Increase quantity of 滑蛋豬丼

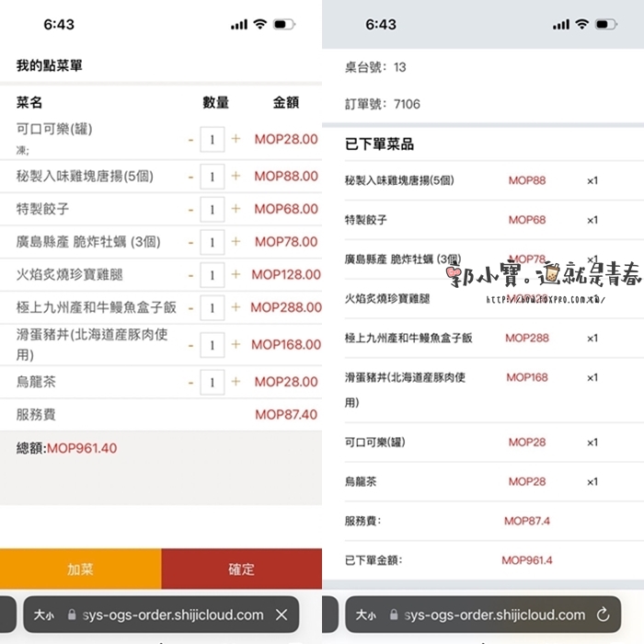[x=236, y=344]
